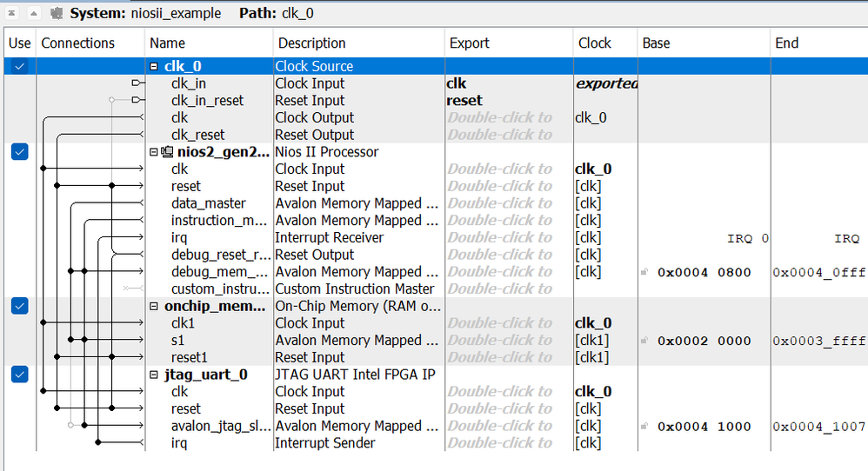Click the Export column header
Viewport: 868px width, 471px height.
510,43
